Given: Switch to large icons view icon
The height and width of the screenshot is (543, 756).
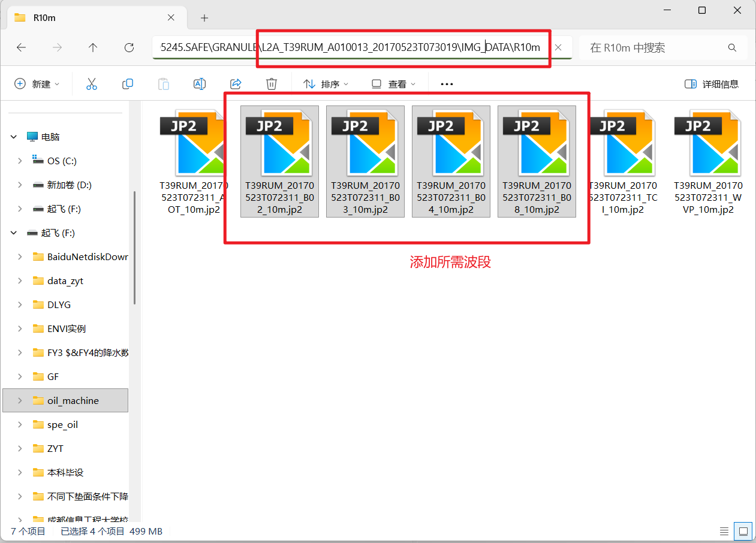Looking at the screenshot, I should pyautogui.click(x=743, y=531).
